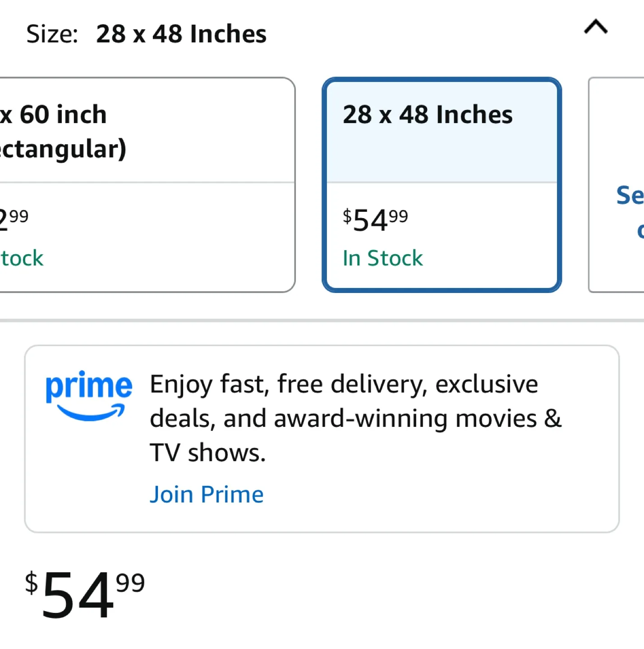Click the $54.99 price inside the selected card
This screenshot has width=644, height=649.
coord(375,220)
